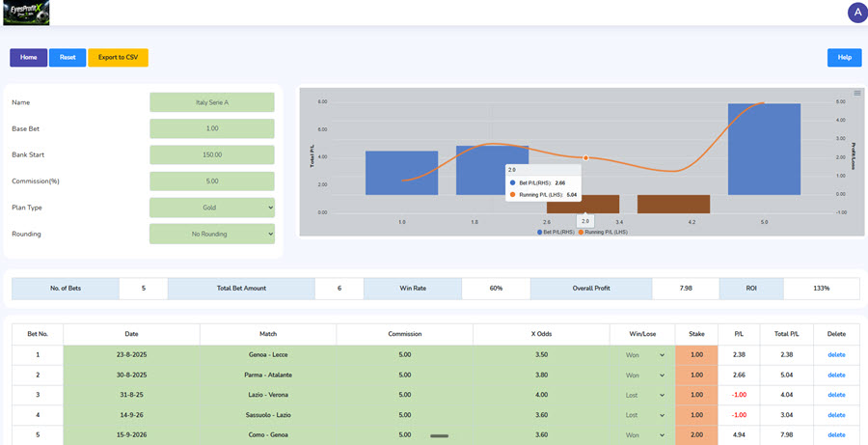
Task: Open the Help page
Action: coord(844,58)
